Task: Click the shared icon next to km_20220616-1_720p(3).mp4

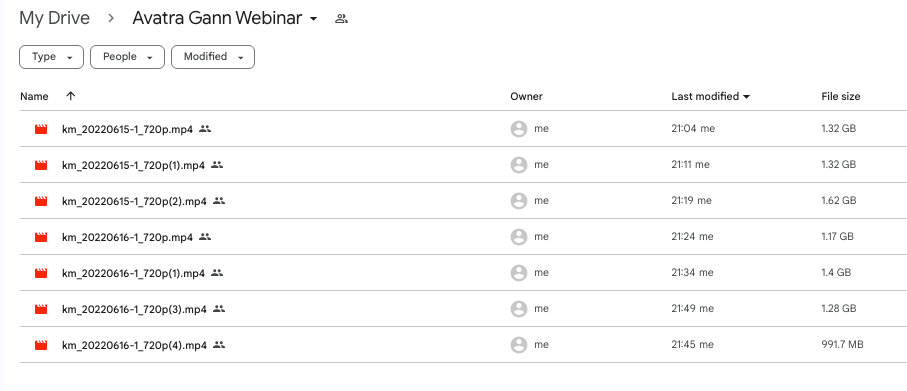Action: (219, 309)
